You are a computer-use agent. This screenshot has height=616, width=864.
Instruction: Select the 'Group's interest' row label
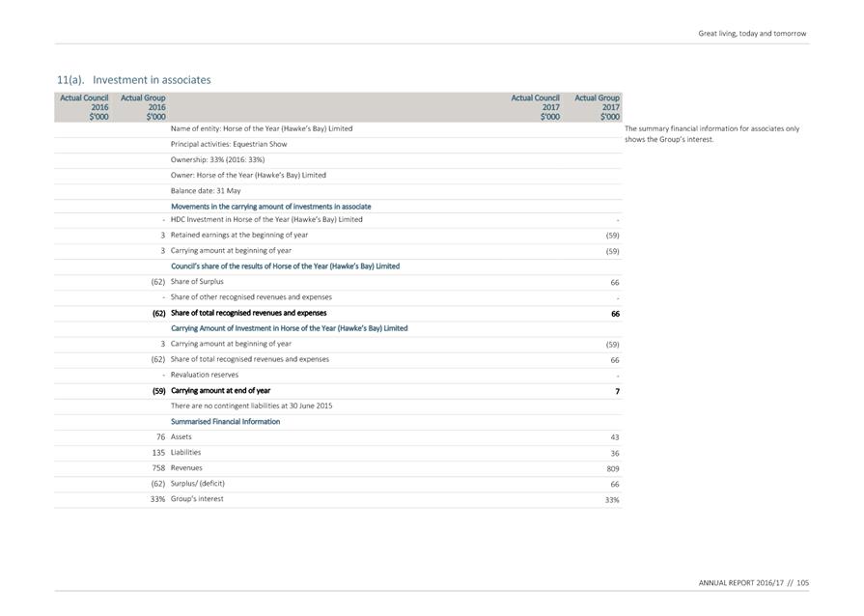coord(197,499)
